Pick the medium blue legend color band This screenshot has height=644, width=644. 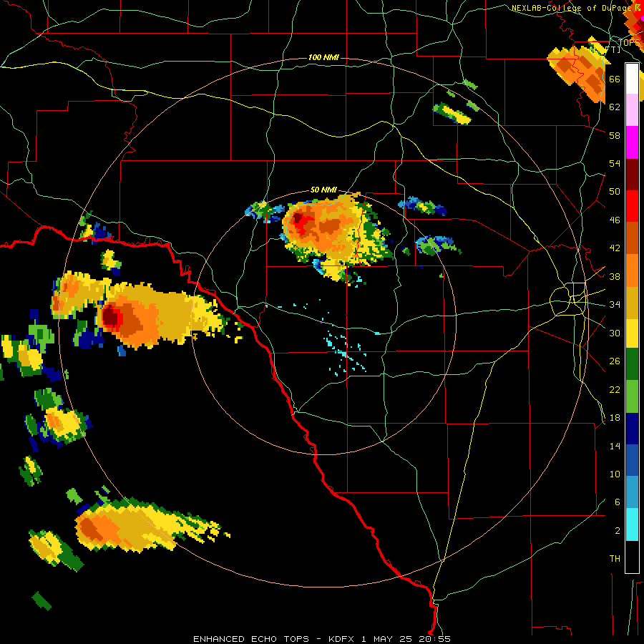pos(632,460)
